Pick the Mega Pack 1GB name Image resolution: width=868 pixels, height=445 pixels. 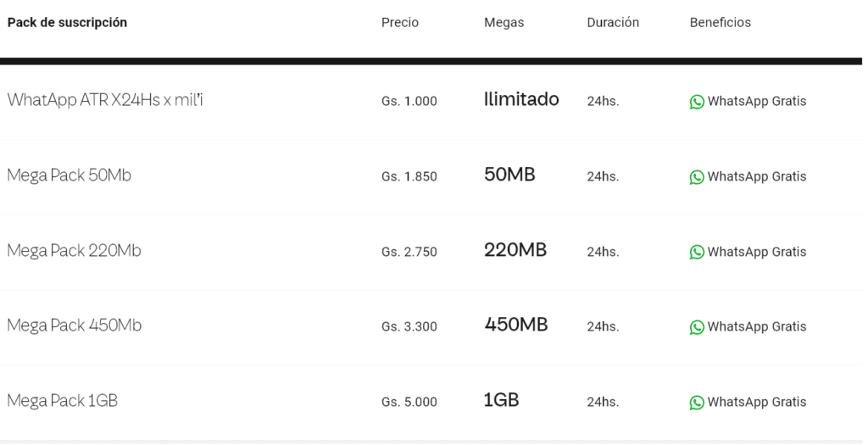pyautogui.click(x=62, y=401)
